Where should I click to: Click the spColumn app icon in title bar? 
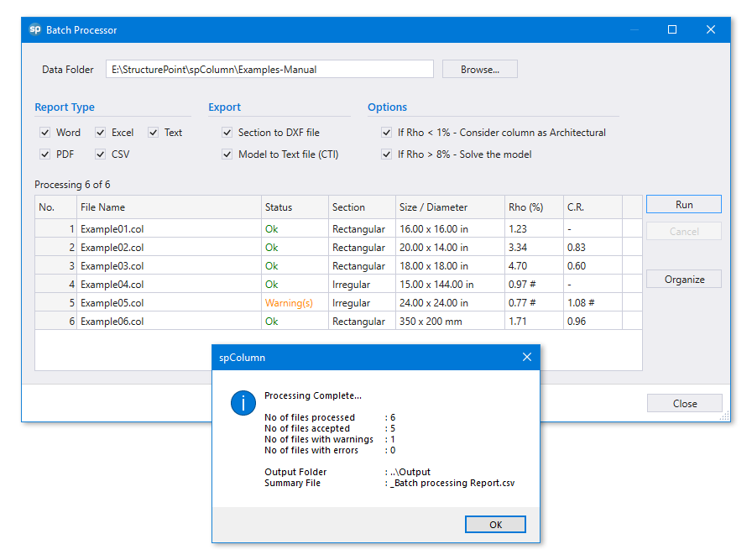(35, 29)
